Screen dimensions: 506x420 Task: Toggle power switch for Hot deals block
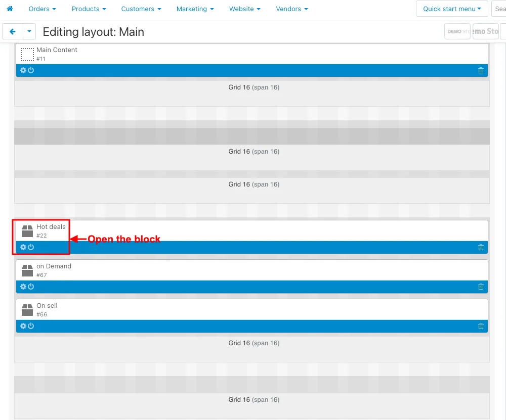click(31, 247)
